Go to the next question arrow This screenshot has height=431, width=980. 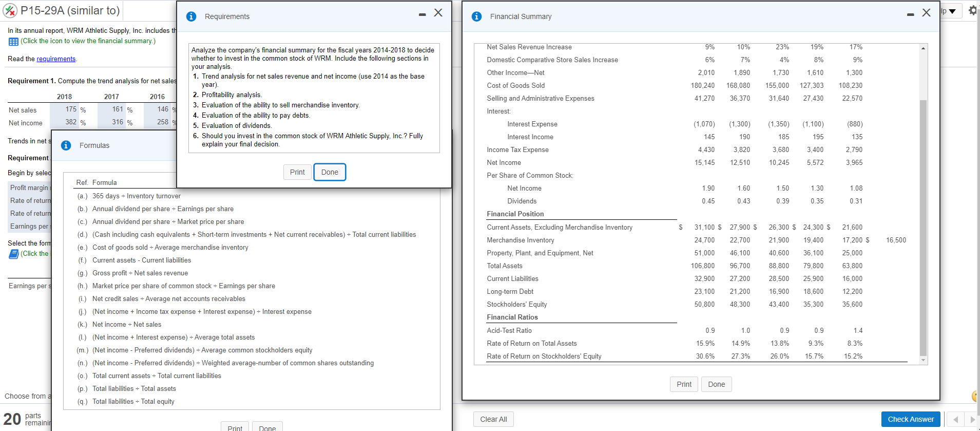(972, 419)
